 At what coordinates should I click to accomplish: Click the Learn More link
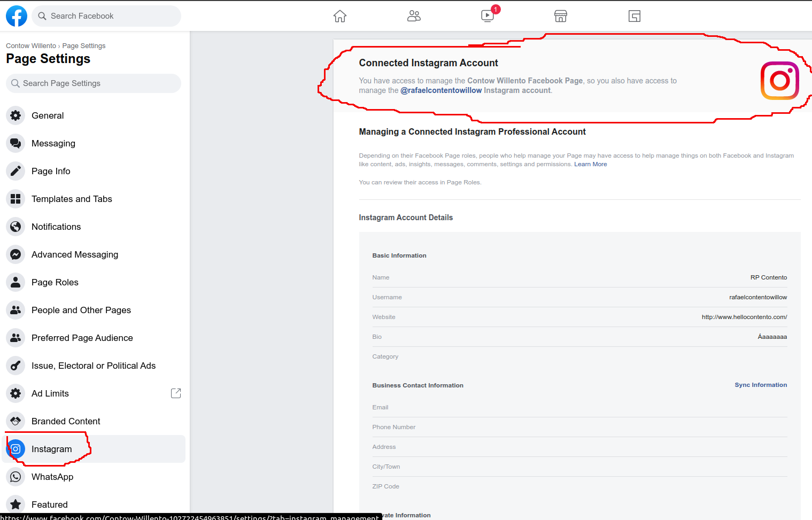point(591,164)
